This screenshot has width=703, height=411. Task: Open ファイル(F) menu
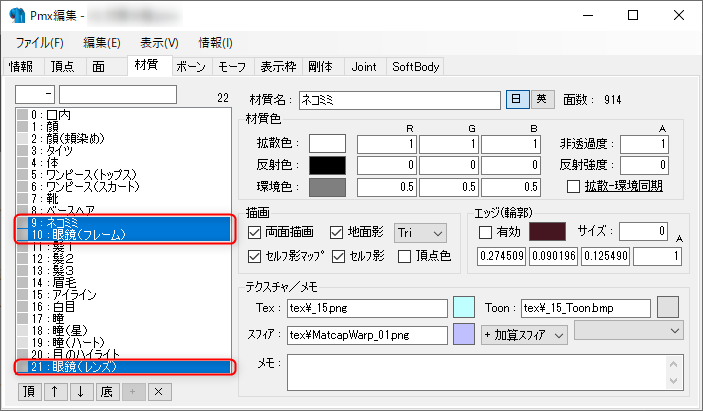[39, 43]
